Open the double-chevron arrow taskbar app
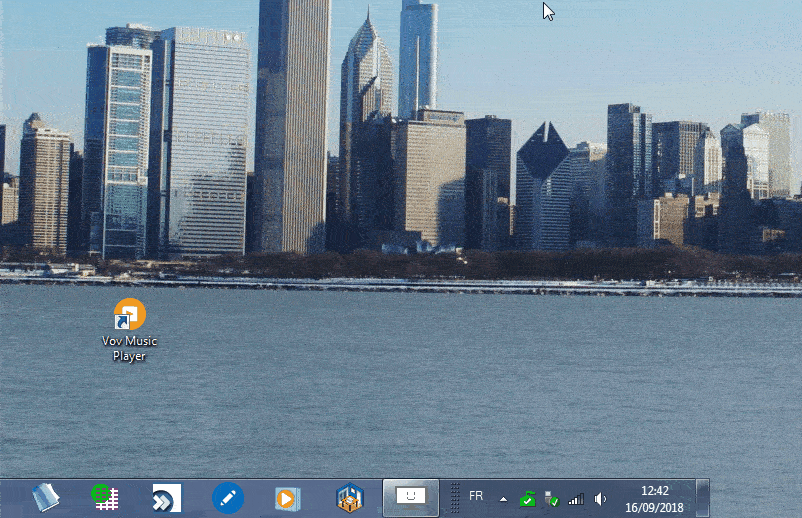The height and width of the screenshot is (518, 802). [x=166, y=498]
